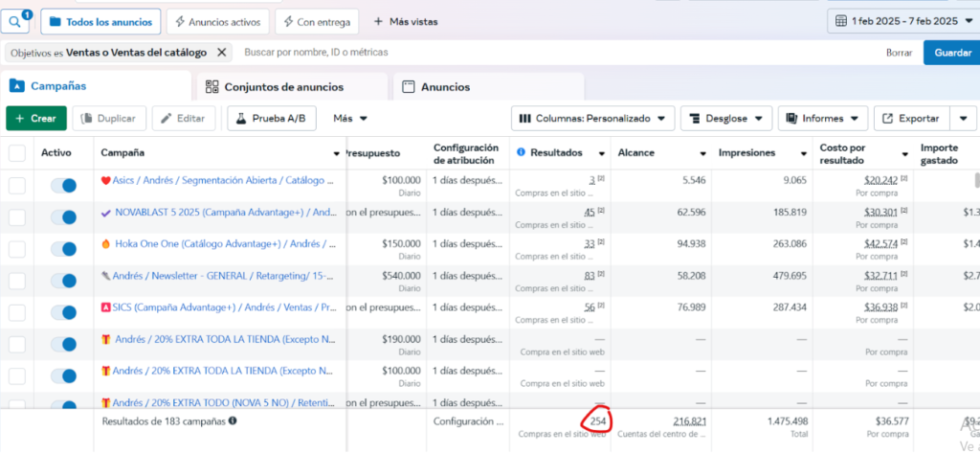The image size is (980, 454).
Task: Click the info icon next to 183 campañas
Action: click(234, 420)
